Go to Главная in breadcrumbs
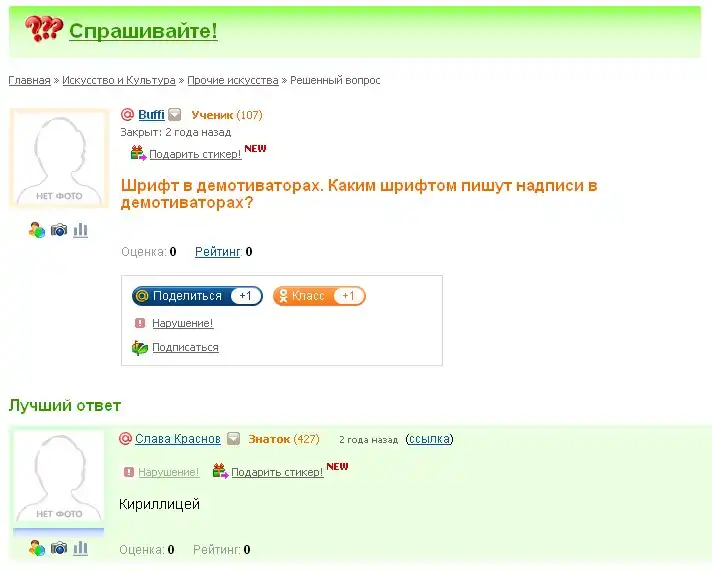712x571 pixels. pyautogui.click(x=29, y=80)
